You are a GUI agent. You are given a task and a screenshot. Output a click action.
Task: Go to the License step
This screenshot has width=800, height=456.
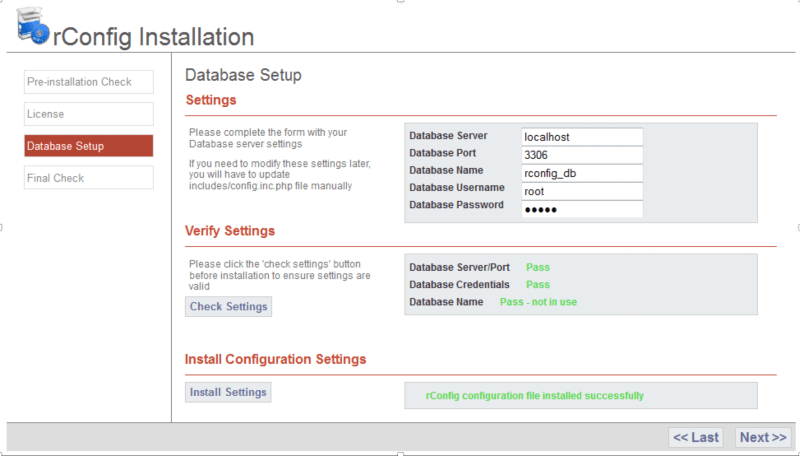tap(88, 114)
